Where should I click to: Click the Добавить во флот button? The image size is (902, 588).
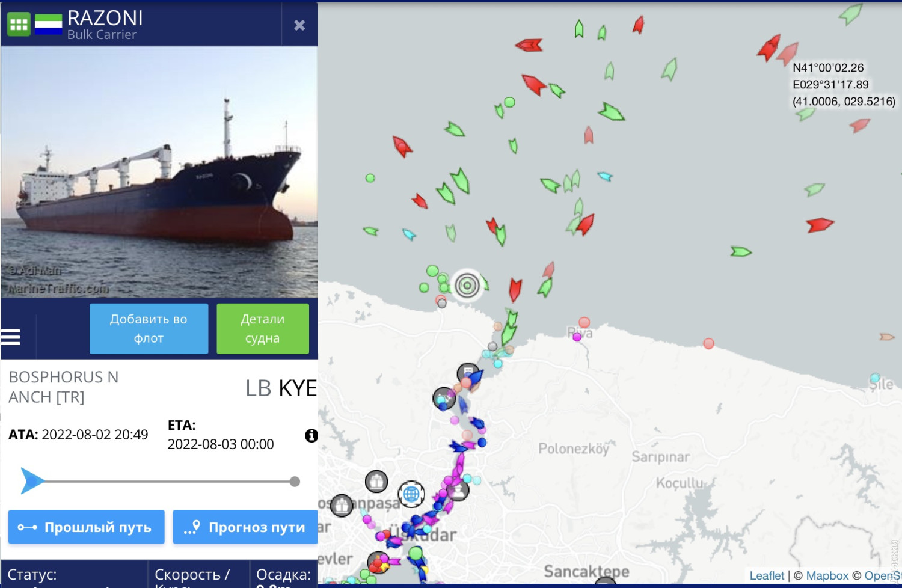tap(149, 329)
